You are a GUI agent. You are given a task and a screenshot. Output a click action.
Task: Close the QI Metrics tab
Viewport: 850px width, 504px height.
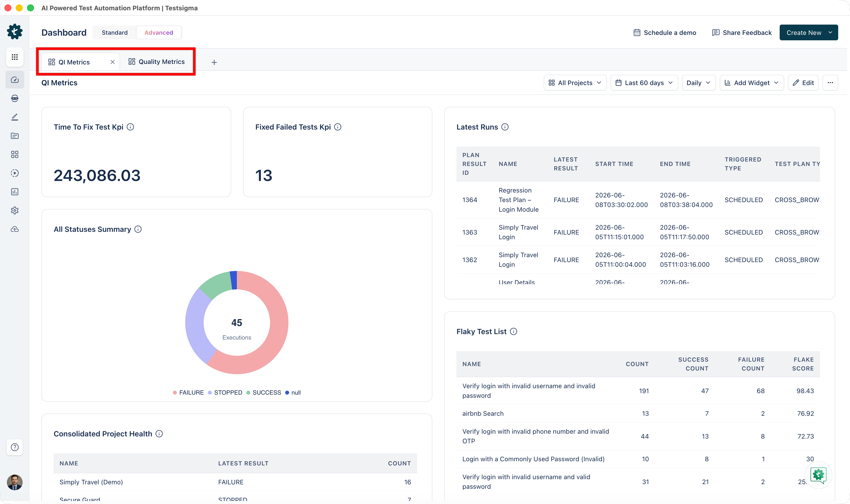click(112, 62)
